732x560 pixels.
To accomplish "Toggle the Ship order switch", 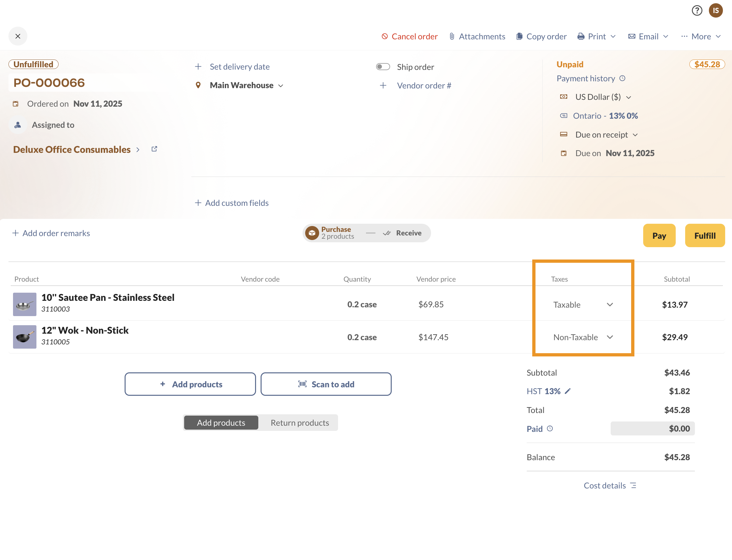I will (383, 67).
